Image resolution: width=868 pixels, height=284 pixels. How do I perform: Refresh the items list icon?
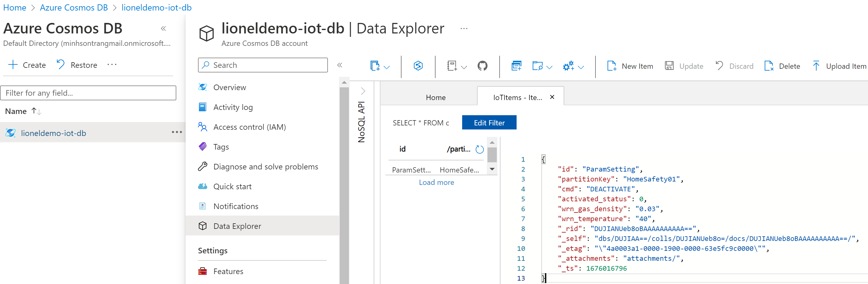[x=479, y=149]
